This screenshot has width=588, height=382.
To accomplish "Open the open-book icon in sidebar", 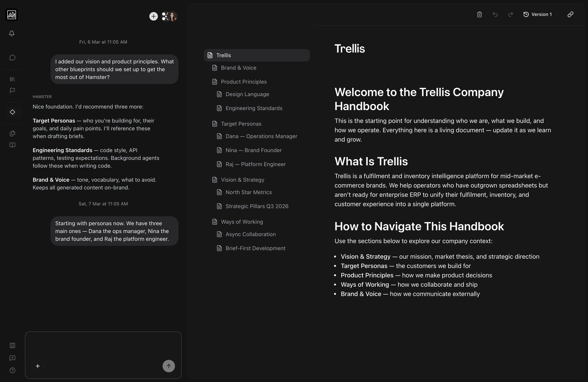I will [12, 145].
